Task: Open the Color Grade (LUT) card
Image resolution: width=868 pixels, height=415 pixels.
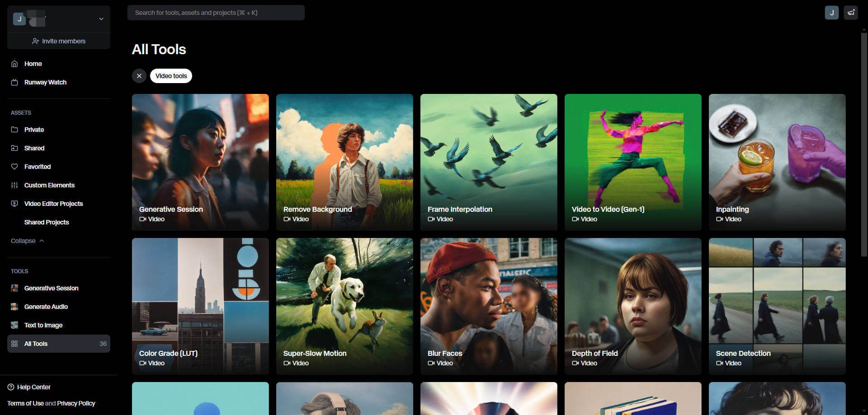Action: coord(200,306)
